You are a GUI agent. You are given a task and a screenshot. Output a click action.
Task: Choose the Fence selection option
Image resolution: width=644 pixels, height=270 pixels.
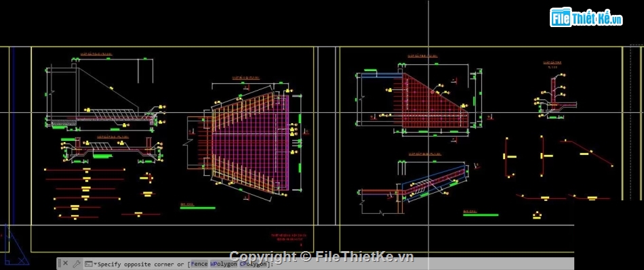pos(199,265)
